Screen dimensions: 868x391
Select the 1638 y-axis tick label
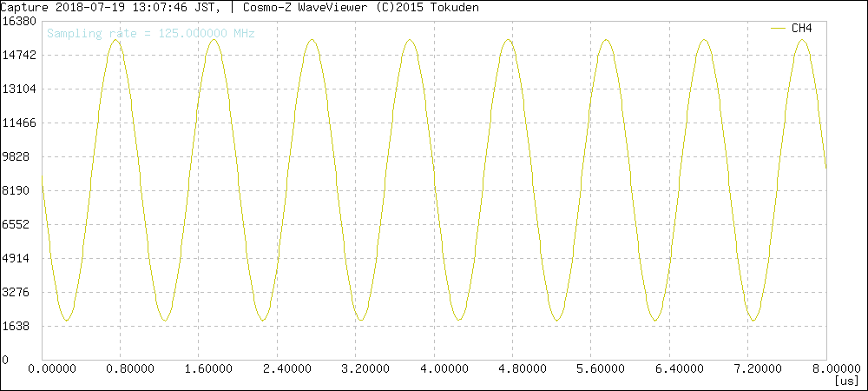click(17, 326)
